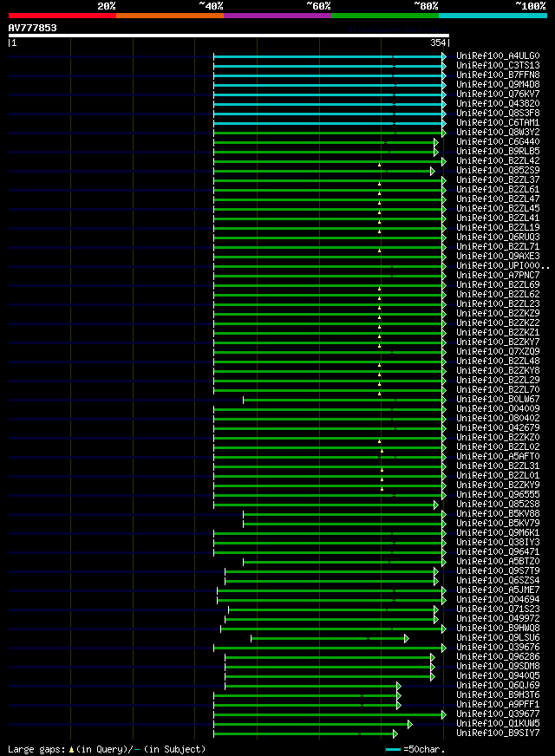Click the arrowhead ending the UniRef100_B9SIY7 alignment
The image size is (555, 756).
tap(395, 733)
